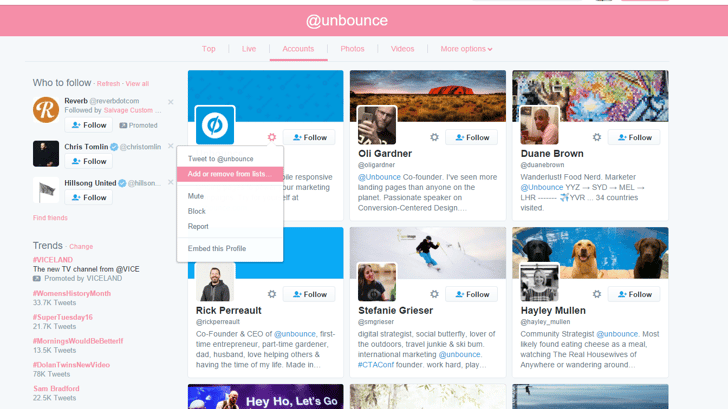Click @oligardner handle
This screenshot has height=409, width=728.
[x=376, y=165]
